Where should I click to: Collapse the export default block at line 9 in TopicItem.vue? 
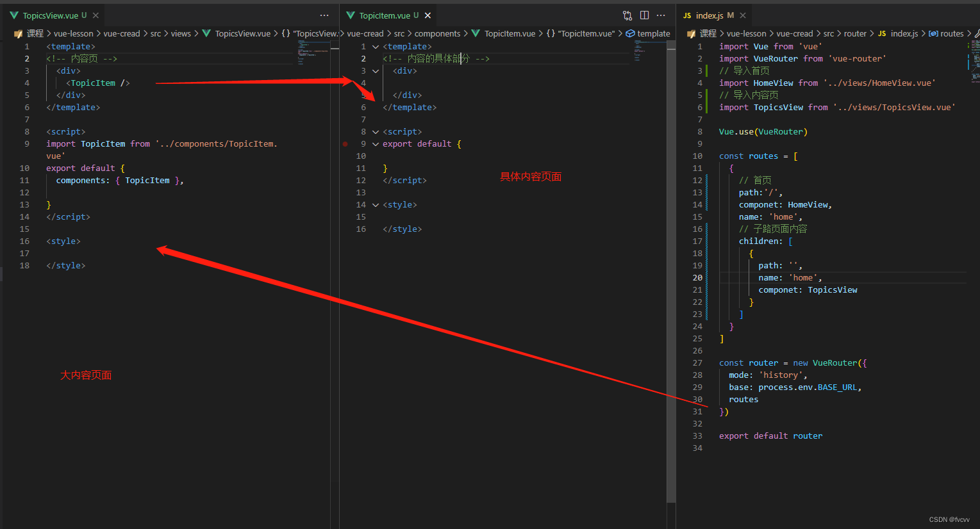pyautogui.click(x=376, y=144)
